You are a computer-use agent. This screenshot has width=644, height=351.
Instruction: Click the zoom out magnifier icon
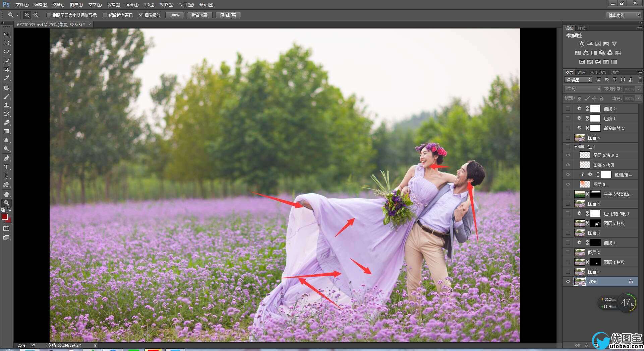[x=36, y=15]
